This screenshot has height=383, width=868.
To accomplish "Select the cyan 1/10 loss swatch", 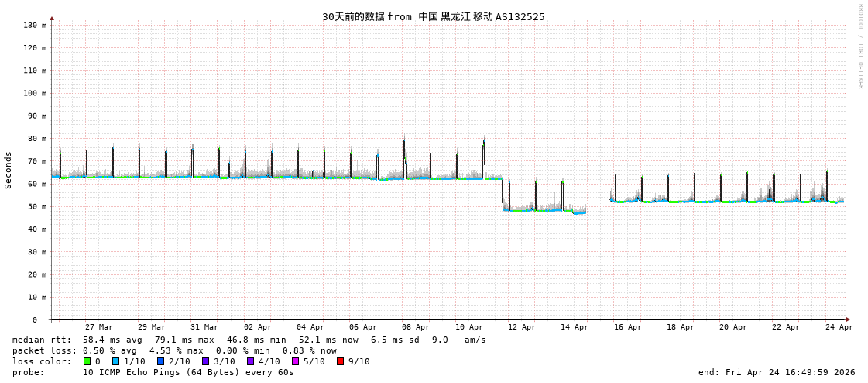I will click(x=115, y=361).
